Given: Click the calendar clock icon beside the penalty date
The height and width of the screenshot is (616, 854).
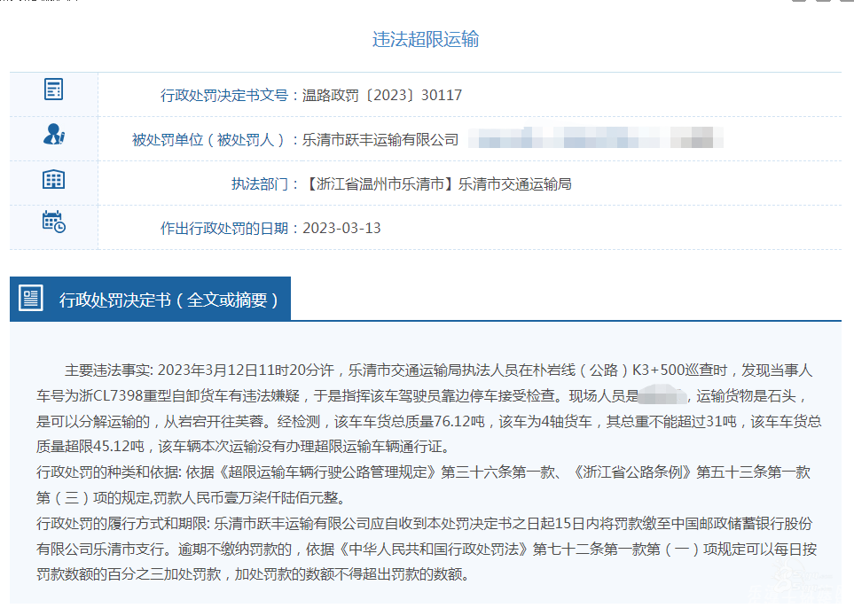Looking at the screenshot, I should coord(53,222).
